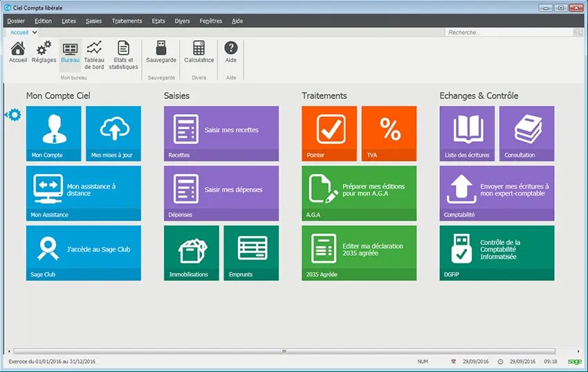
Task: Click the clock icon in status bar
Action: click(500, 362)
